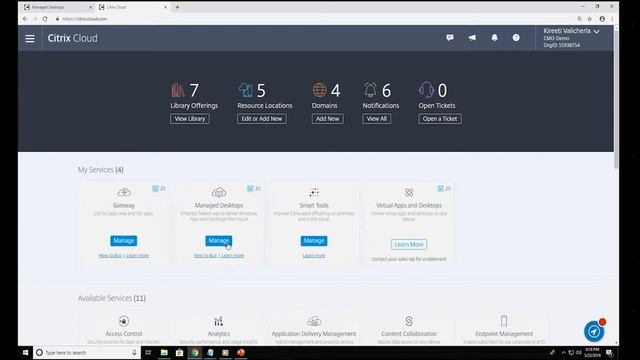Click the Smart Tools service icon
This screenshot has height=360, width=640.
(314, 192)
